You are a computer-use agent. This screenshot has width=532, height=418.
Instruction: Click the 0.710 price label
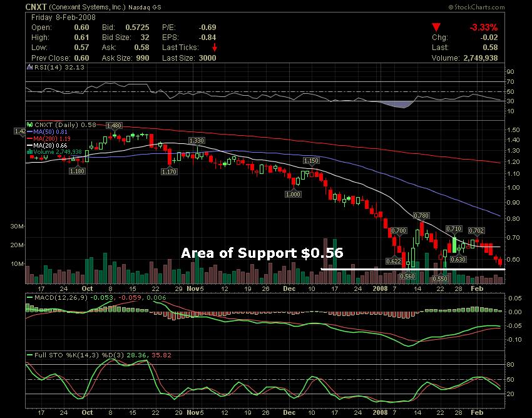454,229
